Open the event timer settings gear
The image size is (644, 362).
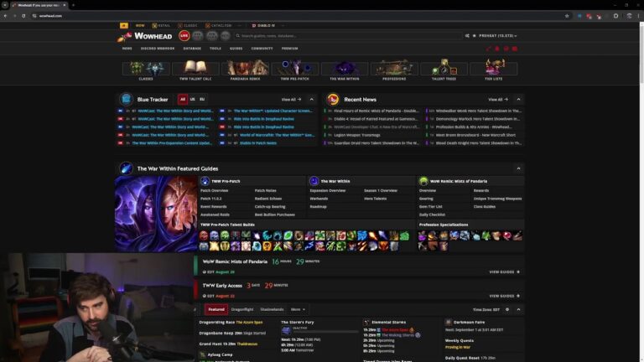pos(507,309)
